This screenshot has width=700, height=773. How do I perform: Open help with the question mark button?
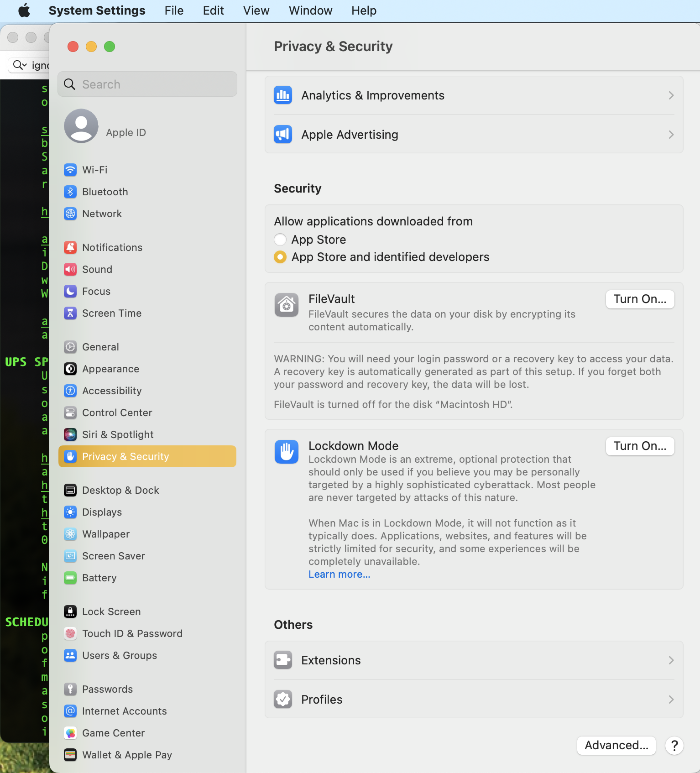(674, 746)
